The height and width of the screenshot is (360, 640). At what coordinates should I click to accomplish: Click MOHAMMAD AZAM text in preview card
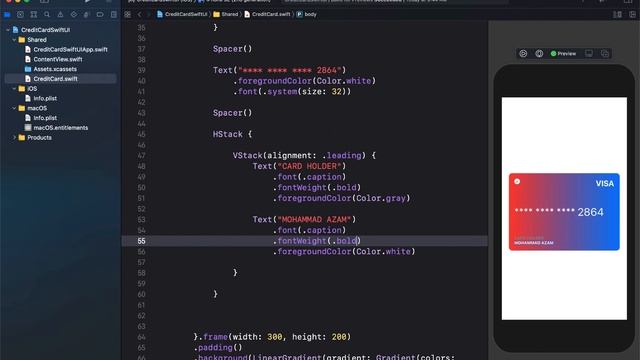(533, 243)
